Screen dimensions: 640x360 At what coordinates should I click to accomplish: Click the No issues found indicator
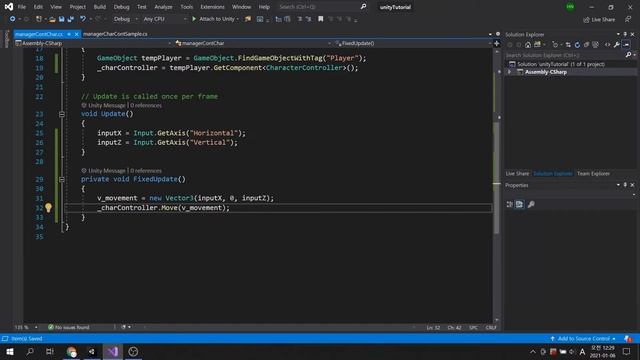(69, 327)
